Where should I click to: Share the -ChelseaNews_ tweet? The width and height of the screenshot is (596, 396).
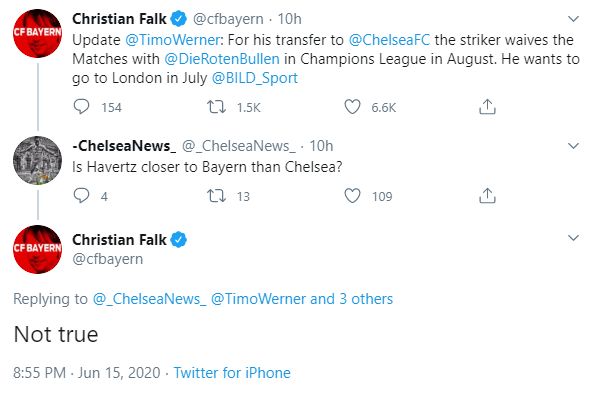click(487, 196)
